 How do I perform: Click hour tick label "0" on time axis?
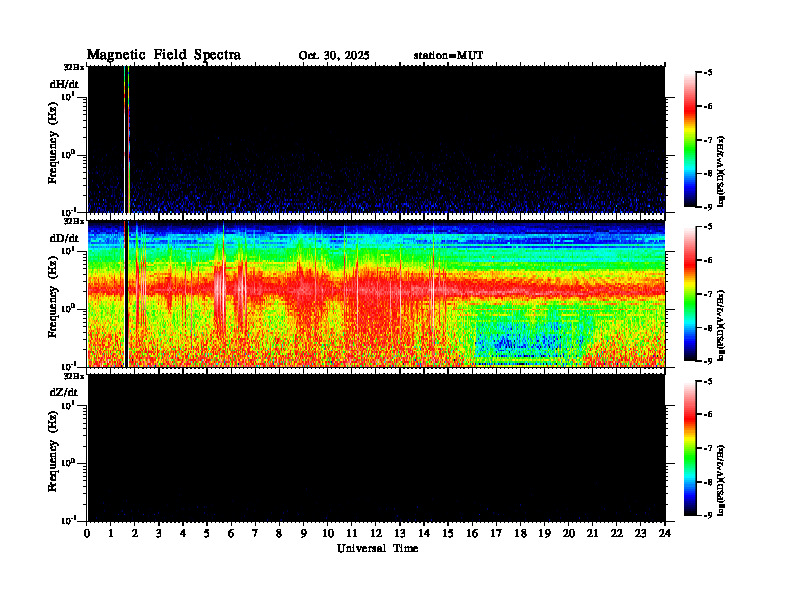tap(87, 534)
